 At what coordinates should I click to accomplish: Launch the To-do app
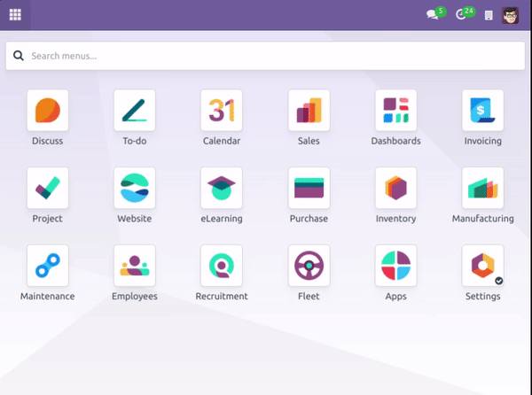point(135,111)
